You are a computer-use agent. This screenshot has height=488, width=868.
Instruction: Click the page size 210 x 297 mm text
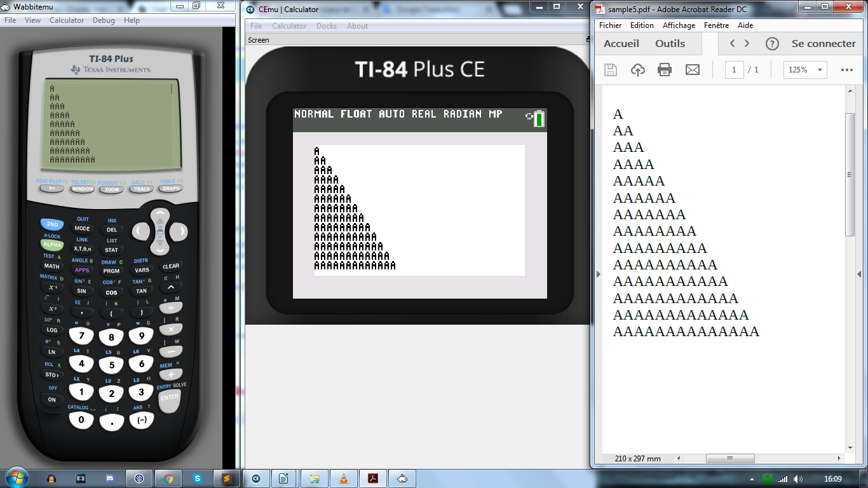[638, 459]
